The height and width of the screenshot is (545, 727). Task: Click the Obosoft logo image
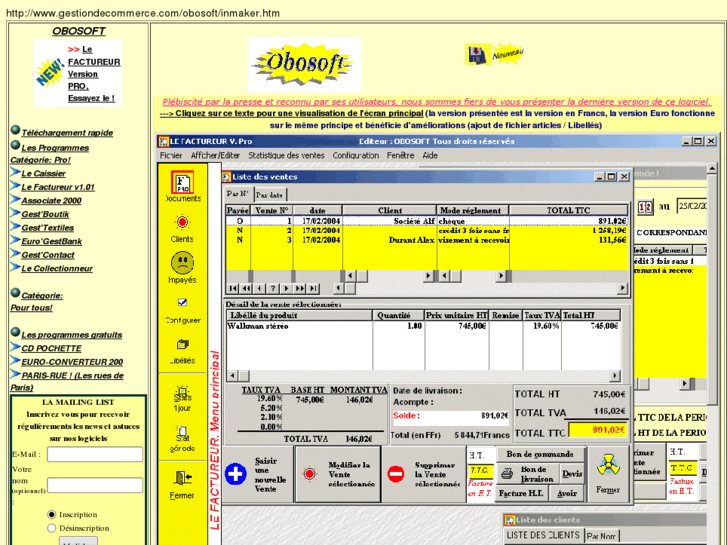pyautogui.click(x=305, y=64)
